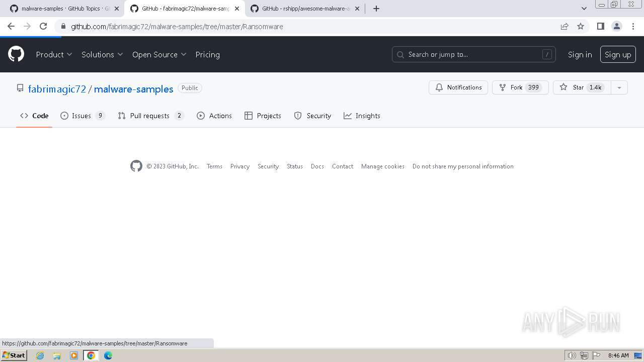Switch to the Issues tab
644x362 pixels.
point(83,116)
